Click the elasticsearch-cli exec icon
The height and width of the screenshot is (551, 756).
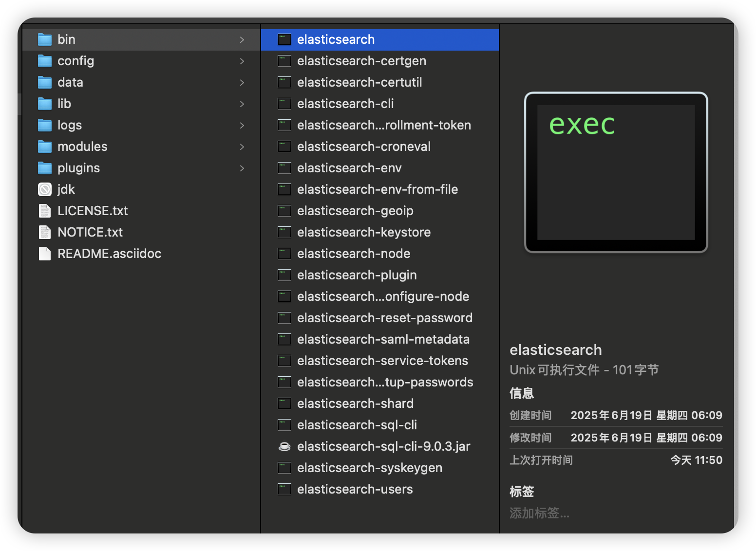[x=284, y=104]
